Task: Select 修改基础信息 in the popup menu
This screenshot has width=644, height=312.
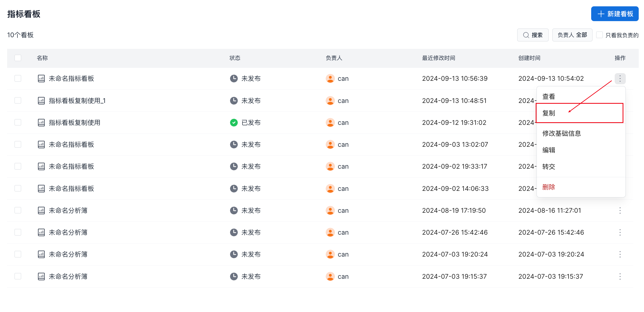Action: click(561, 133)
